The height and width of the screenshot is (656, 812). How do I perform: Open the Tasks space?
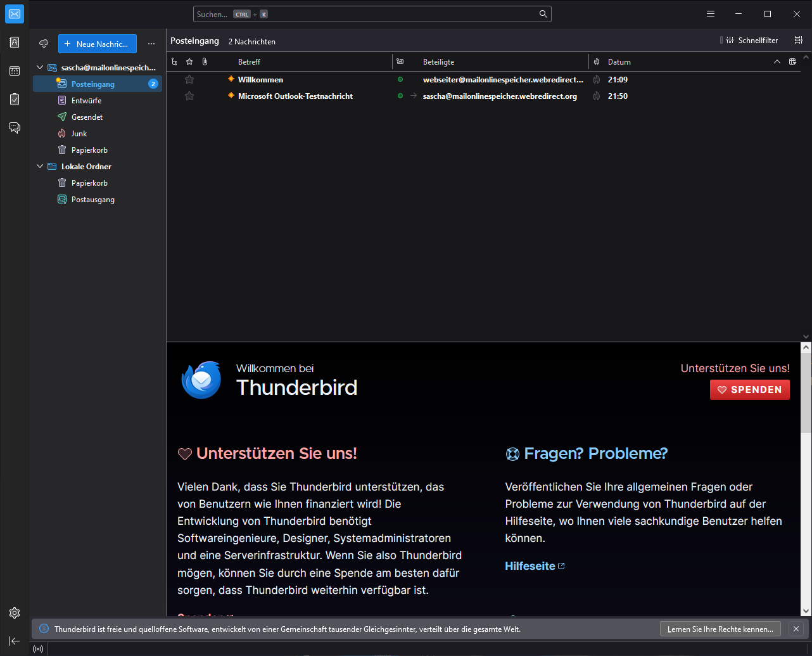point(15,100)
